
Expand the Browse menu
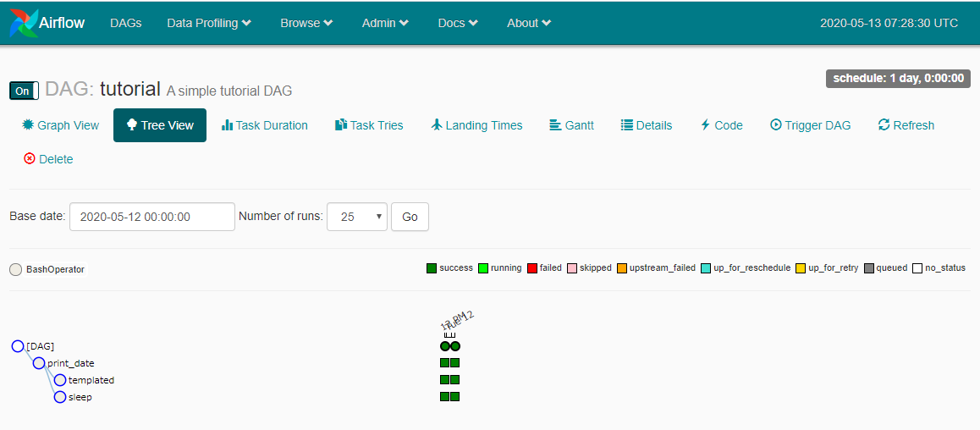pyautogui.click(x=306, y=23)
